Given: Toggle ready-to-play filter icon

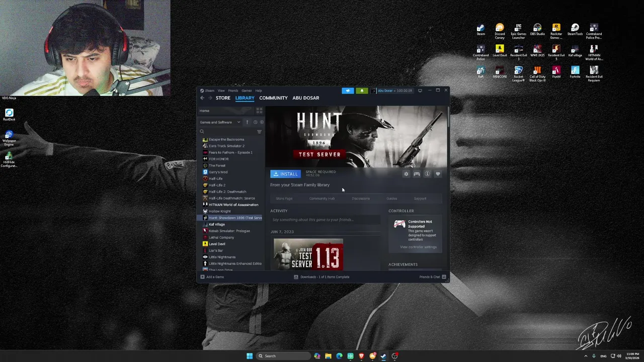Looking at the screenshot, I should pyautogui.click(x=261, y=122).
